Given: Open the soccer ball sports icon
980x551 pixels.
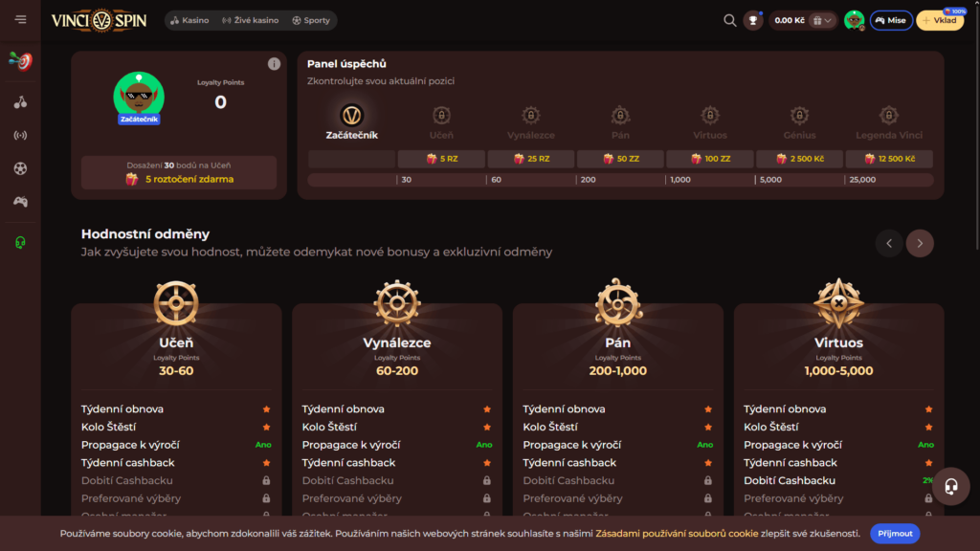Looking at the screenshot, I should click(20, 168).
